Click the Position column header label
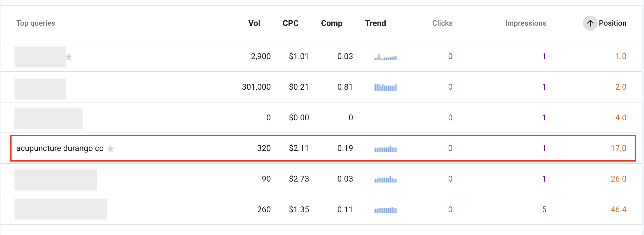644x235 pixels. tap(612, 23)
